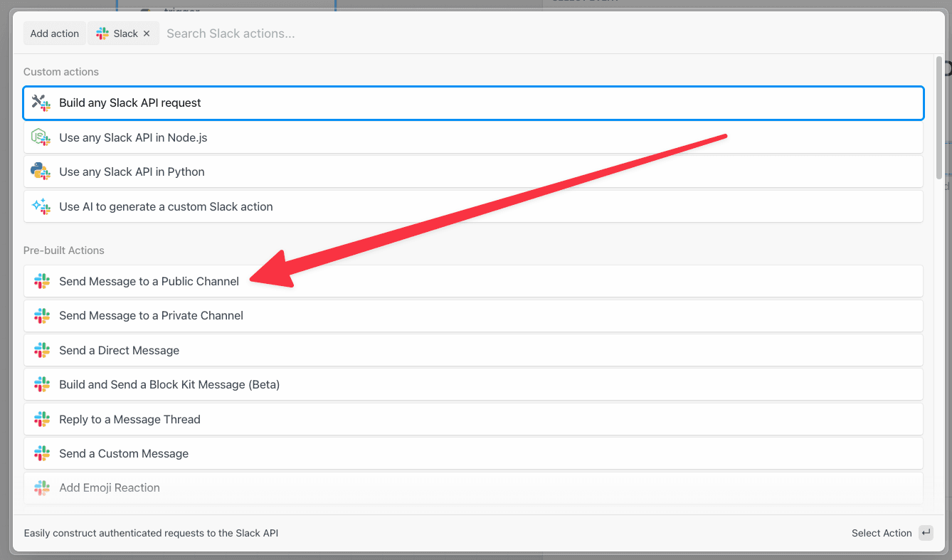Click Slack icon beside Send a Direct Message

coord(42,350)
